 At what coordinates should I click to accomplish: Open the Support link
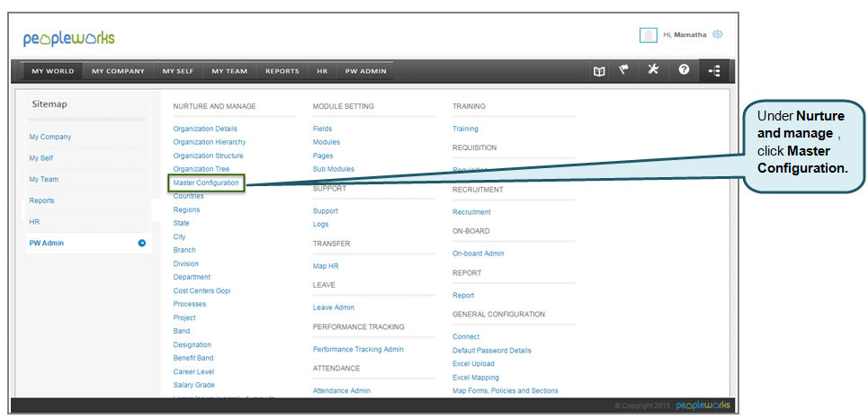(x=326, y=211)
